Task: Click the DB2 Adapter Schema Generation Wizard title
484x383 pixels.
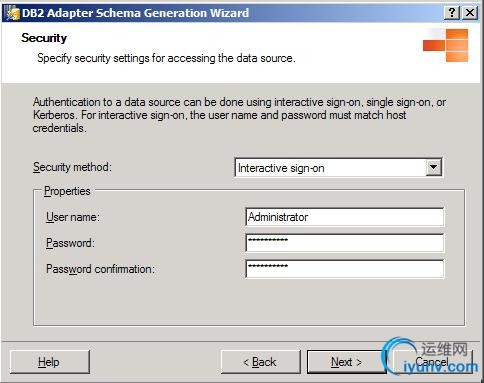Action: pos(135,13)
